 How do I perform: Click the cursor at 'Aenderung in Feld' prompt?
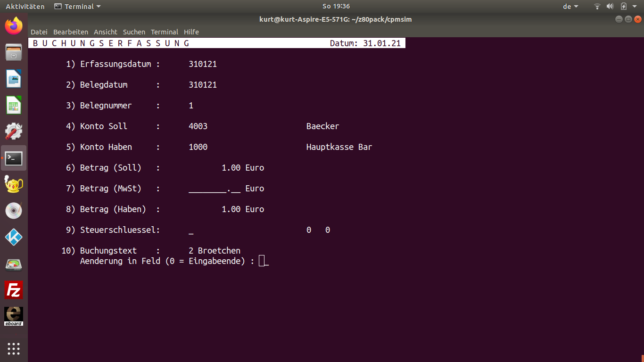(x=262, y=261)
